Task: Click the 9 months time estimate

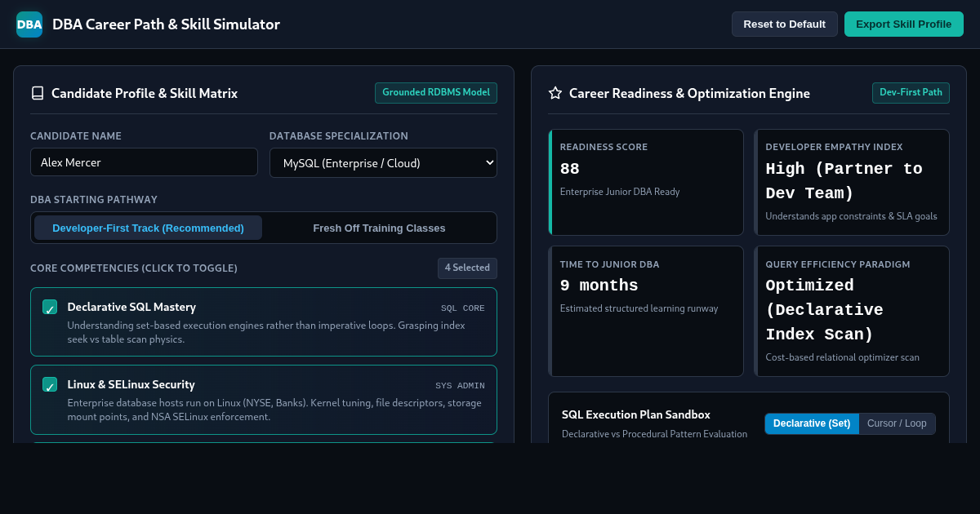Action: click(x=599, y=286)
